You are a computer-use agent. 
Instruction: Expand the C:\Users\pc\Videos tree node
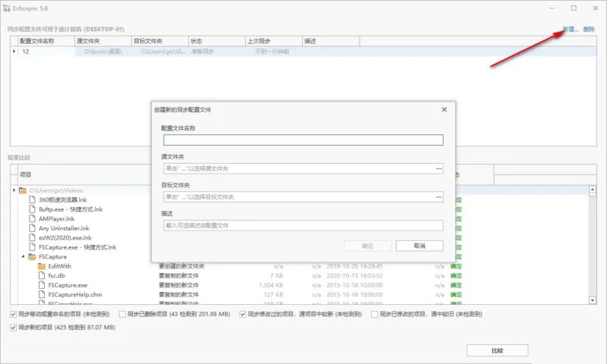14,190
